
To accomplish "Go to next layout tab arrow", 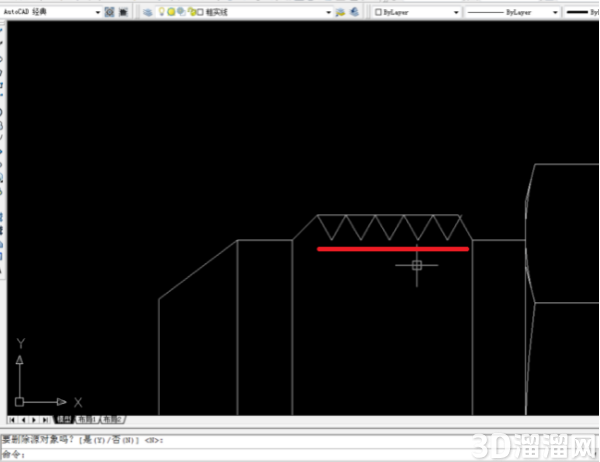I will click(x=34, y=420).
